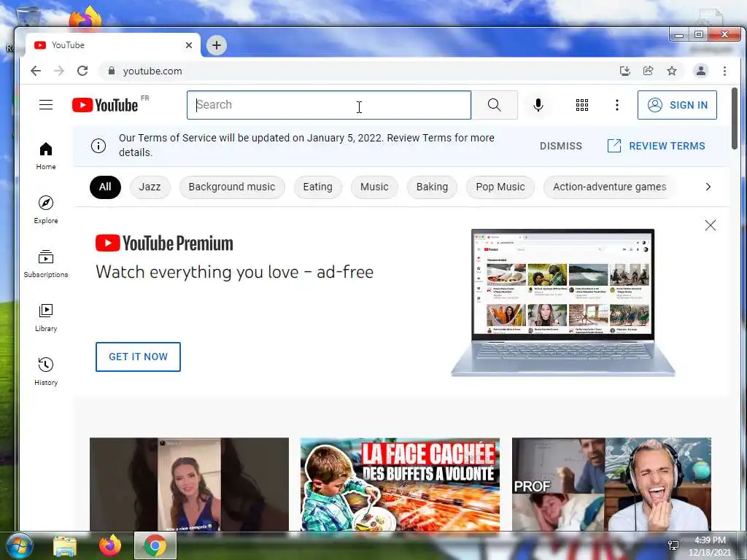The width and height of the screenshot is (747, 560).
Task: Open a new tab with the plus button
Action: click(x=217, y=45)
